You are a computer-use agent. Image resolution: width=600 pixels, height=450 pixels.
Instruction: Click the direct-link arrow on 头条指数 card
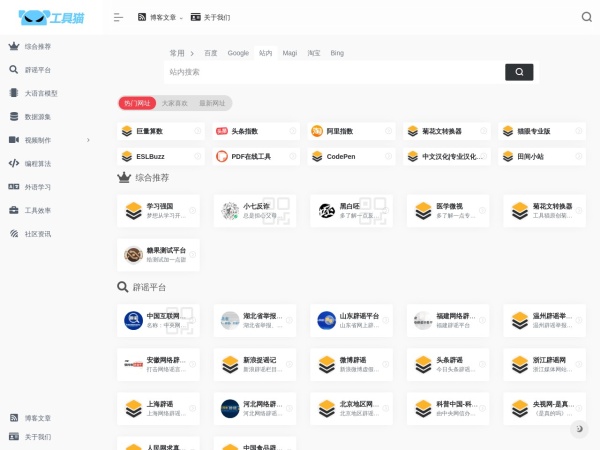coord(293,131)
